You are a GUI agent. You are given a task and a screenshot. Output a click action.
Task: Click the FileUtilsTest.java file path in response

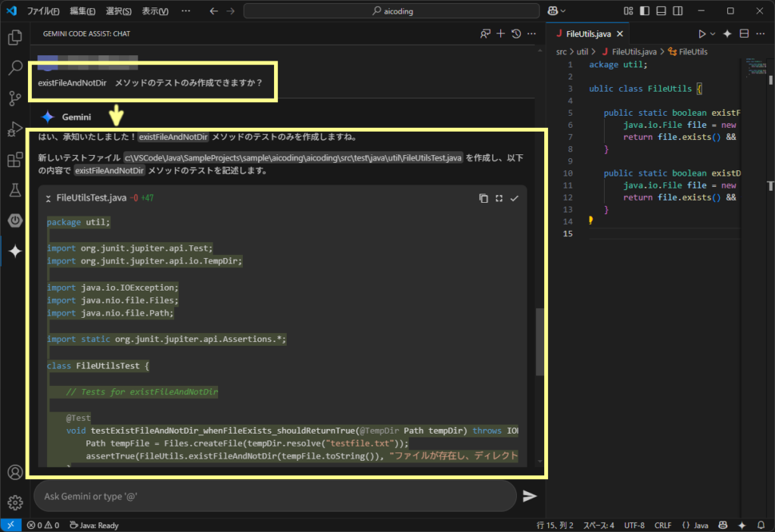pyautogui.click(x=293, y=158)
